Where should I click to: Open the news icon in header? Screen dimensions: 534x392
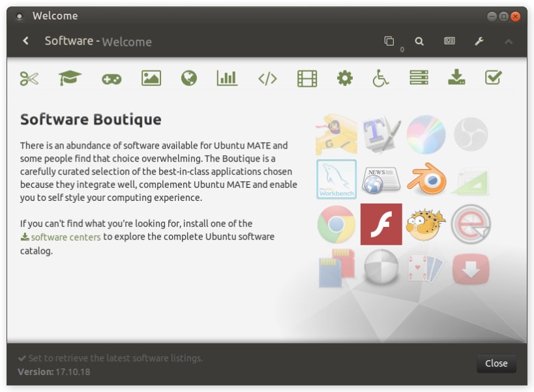point(449,41)
